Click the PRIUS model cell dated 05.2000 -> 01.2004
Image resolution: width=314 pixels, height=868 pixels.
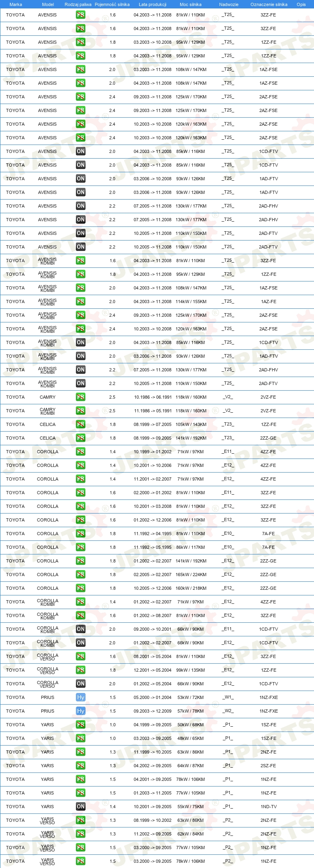(47, 697)
